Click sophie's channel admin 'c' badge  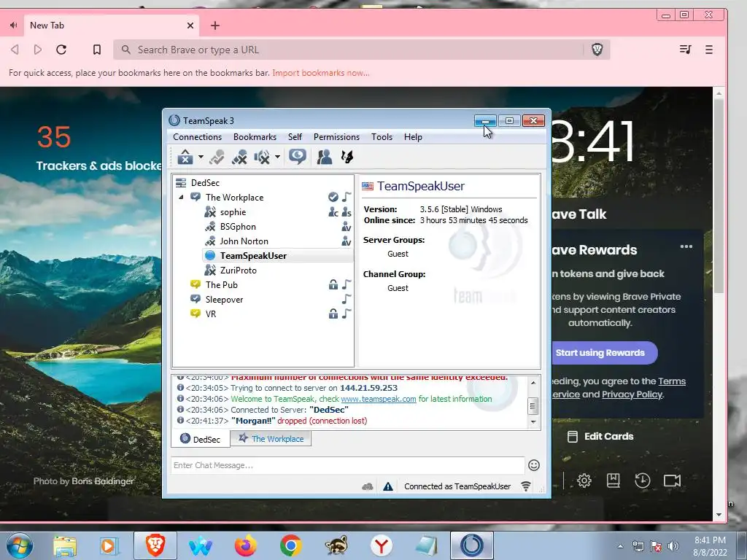coord(333,212)
